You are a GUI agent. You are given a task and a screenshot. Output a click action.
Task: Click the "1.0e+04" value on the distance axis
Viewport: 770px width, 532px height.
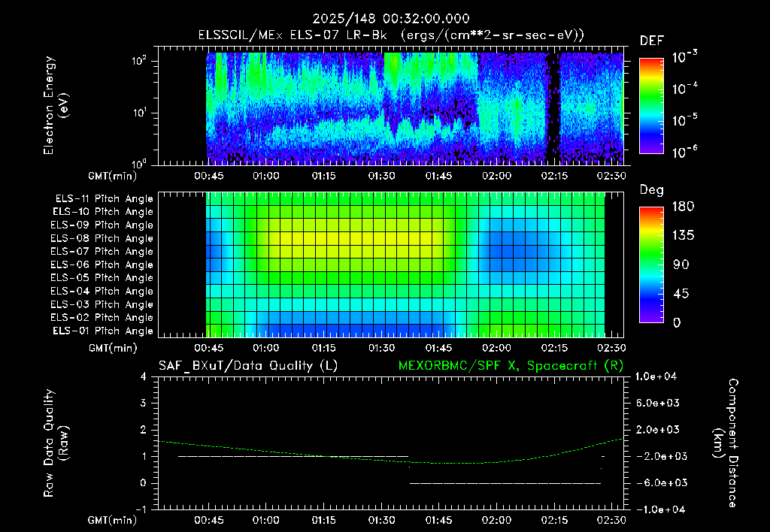pos(656,376)
